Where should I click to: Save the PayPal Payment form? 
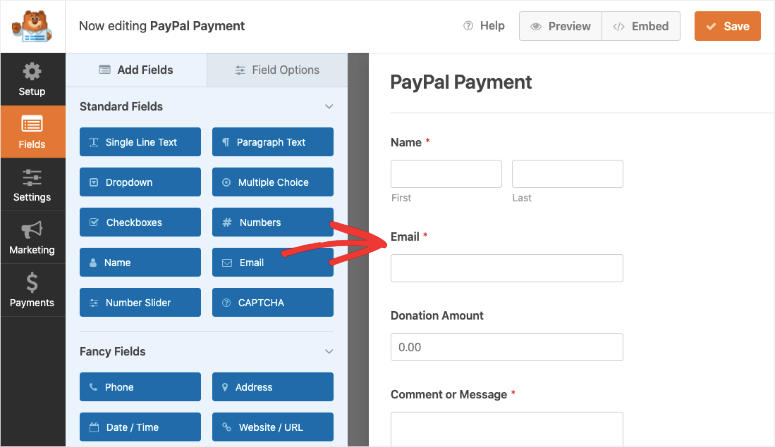point(728,26)
